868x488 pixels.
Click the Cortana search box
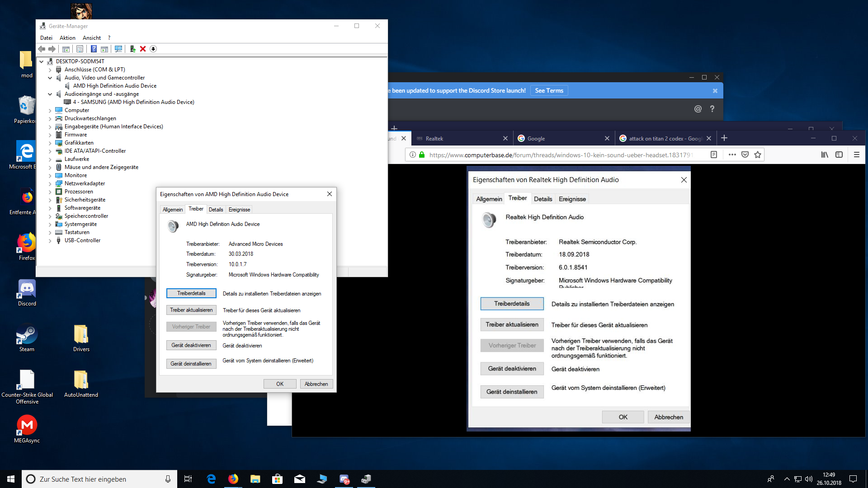pyautogui.click(x=99, y=479)
